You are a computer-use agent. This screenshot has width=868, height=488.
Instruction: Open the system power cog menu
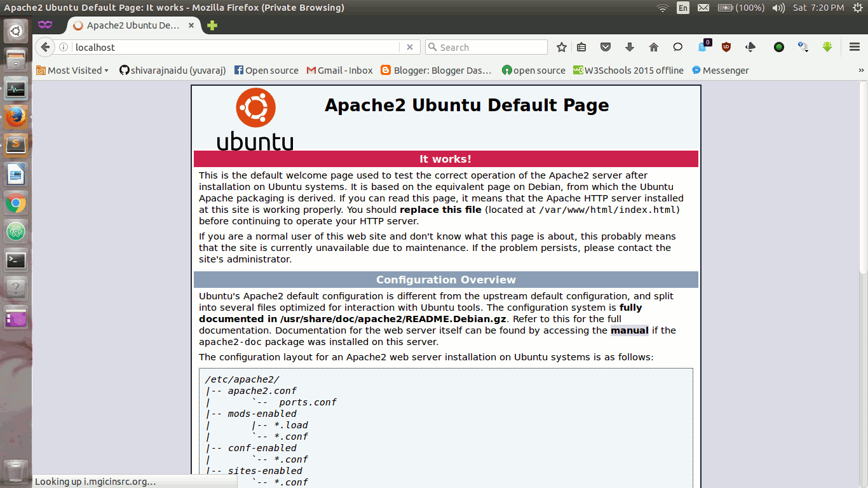[x=857, y=8]
